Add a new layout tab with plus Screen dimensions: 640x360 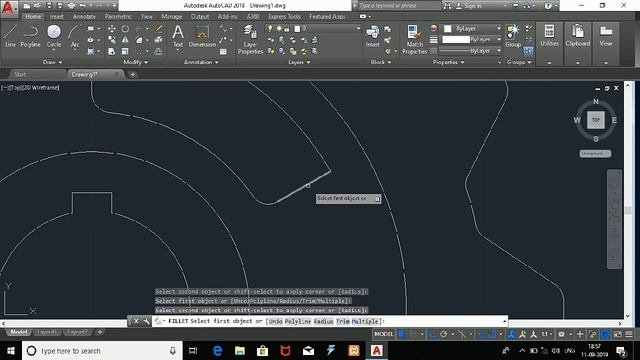point(100,332)
